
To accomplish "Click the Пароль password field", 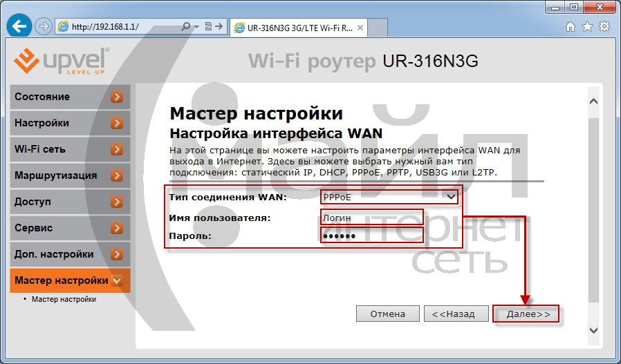I will [x=371, y=236].
